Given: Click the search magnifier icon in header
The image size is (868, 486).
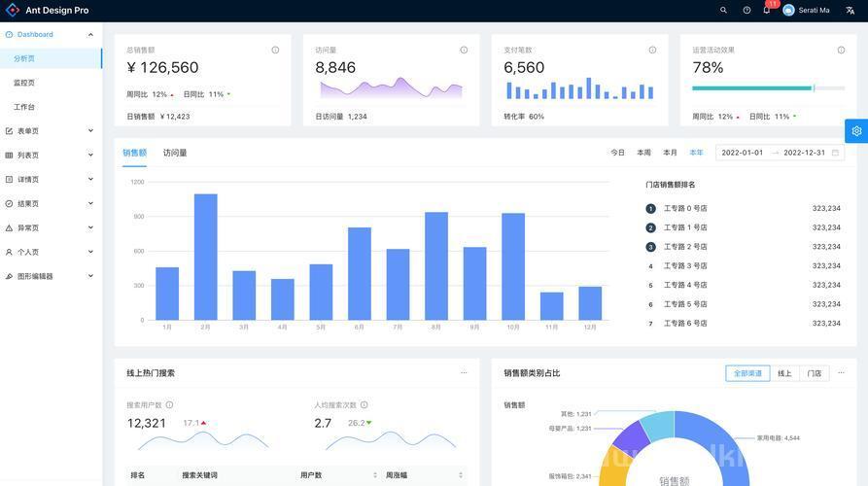Looking at the screenshot, I should coord(723,10).
